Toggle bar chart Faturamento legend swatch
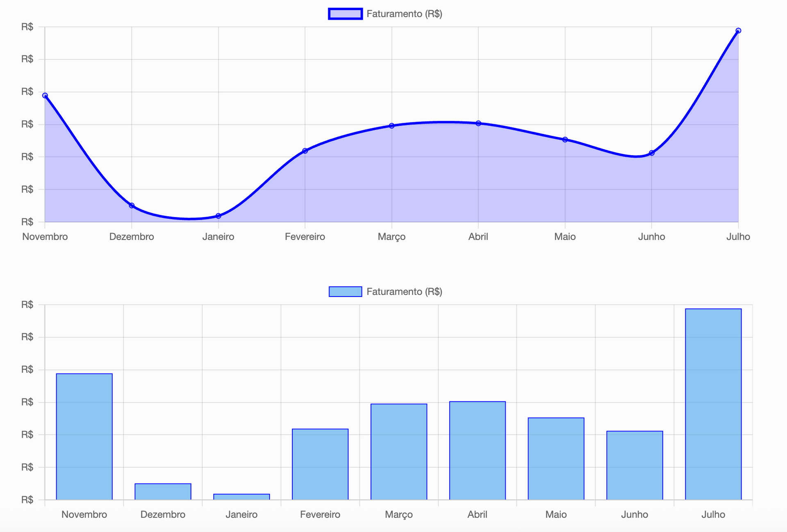Screen dimensions: 787x532 [x=345, y=292]
